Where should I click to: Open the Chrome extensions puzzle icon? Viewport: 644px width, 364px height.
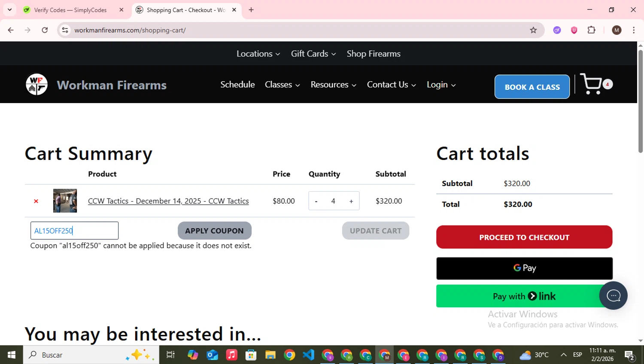pos(591,30)
